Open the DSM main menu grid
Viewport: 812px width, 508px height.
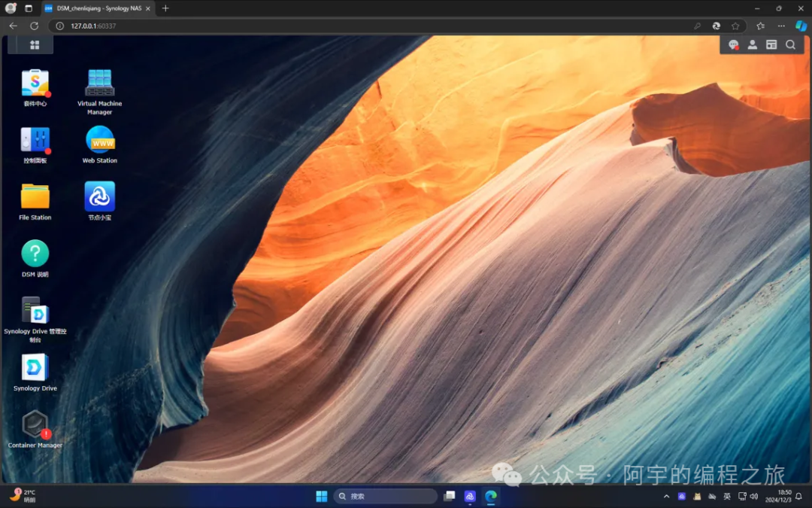pos(34,44)
